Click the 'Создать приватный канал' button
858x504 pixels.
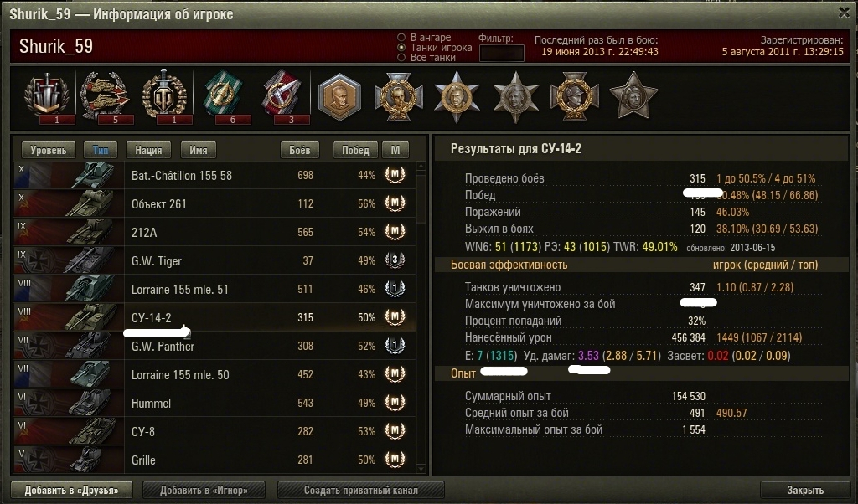tap(360, 491)
